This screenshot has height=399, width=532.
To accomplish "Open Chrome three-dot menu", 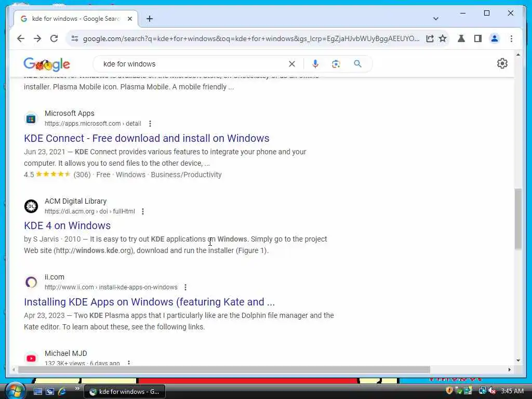I will (x=511, y=38).
